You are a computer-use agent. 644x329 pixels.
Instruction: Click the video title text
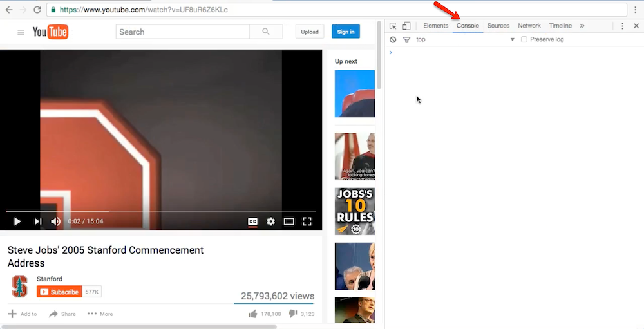point(106,256)
